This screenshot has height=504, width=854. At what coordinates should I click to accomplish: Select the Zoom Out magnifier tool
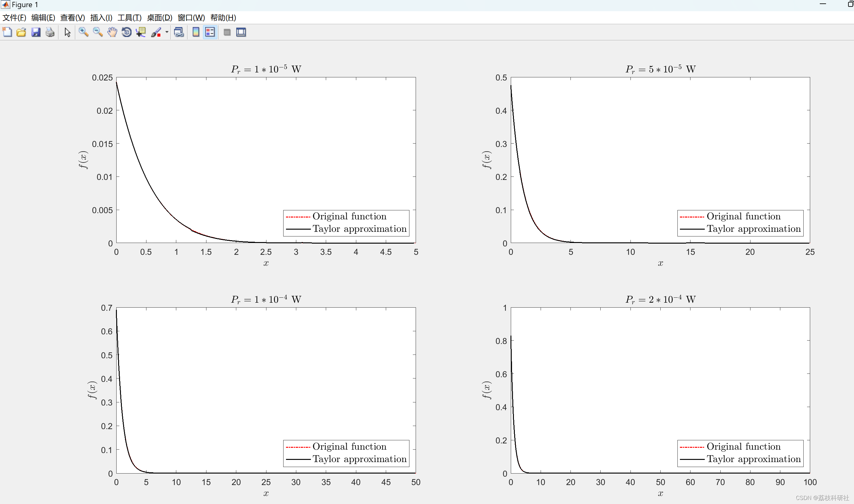click(98, 32)
